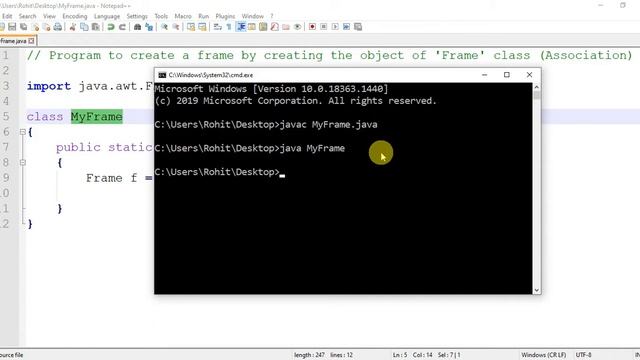Screen dimensions: 640x360
Task: Click 'lines : 12' in status bar
Action: click(342, 355)
